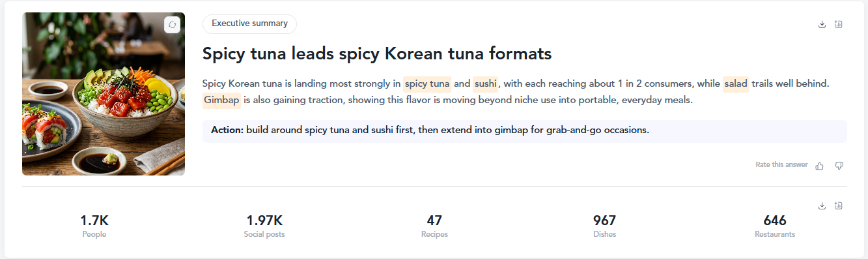View the 1.7K People stat

point(94,226)
